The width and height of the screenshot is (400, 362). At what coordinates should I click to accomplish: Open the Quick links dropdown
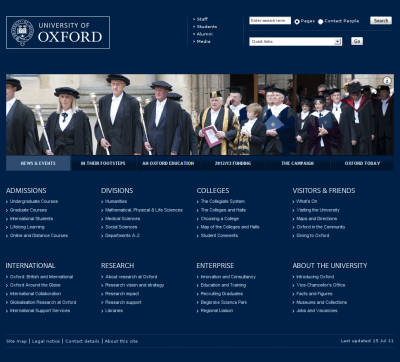click(x=296, y=42)
